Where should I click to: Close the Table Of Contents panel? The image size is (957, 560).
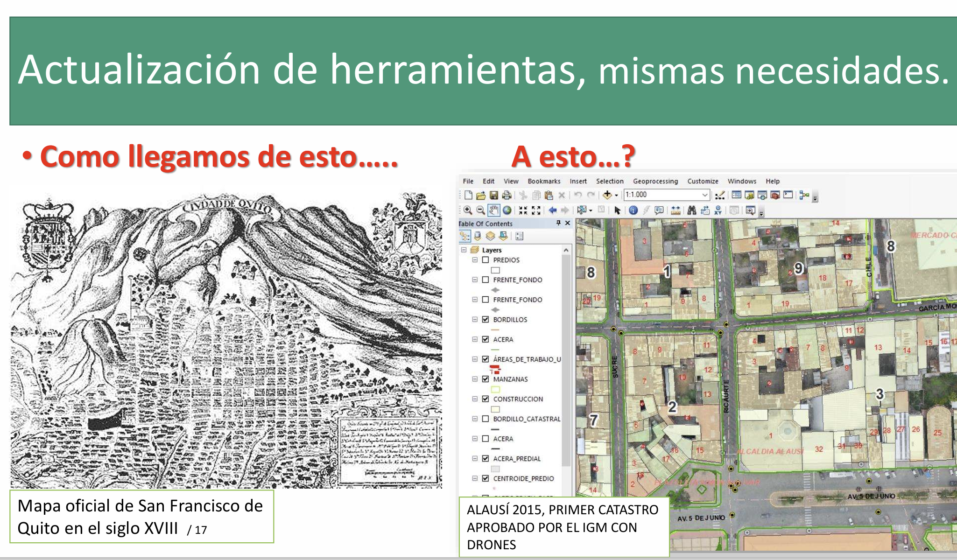coord(568,224)
